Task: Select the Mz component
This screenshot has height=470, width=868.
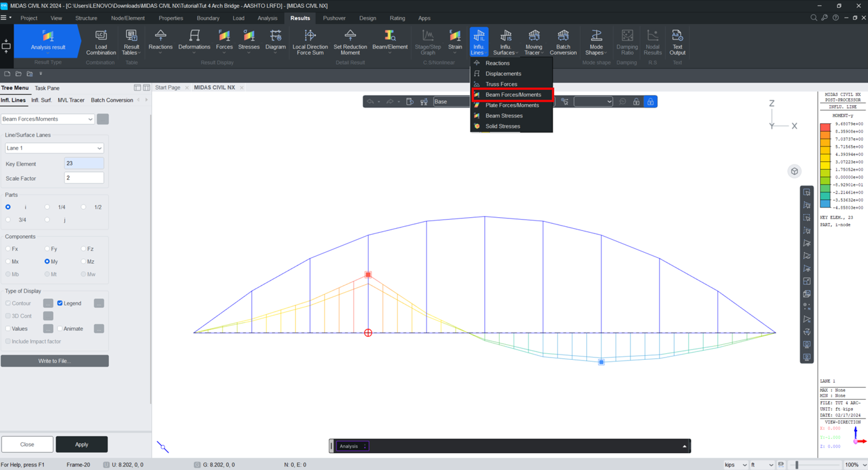Action: [x=83, y=261]
